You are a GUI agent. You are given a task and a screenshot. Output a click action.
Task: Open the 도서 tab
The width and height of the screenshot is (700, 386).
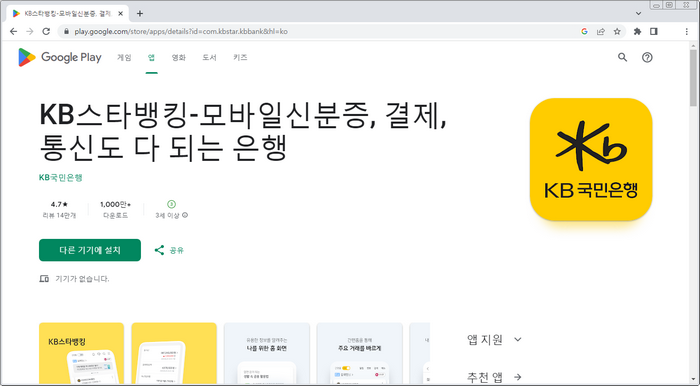(209, 57)
